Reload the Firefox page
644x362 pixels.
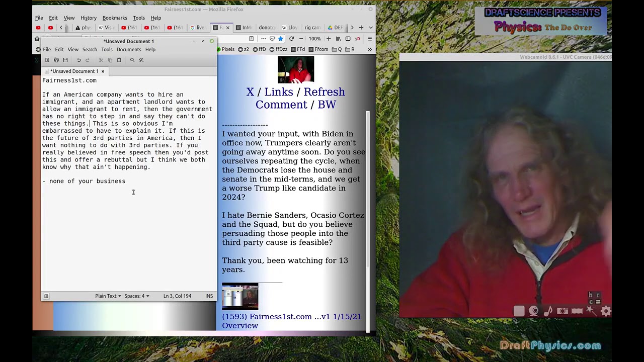(x=291, y=39)
